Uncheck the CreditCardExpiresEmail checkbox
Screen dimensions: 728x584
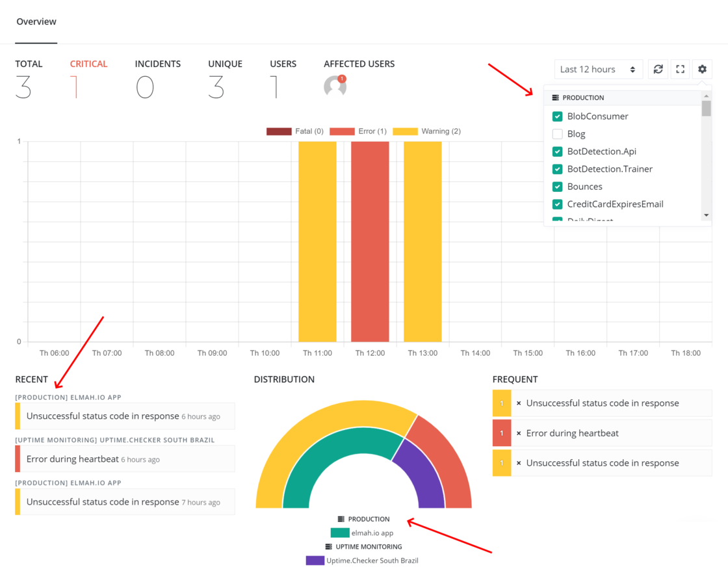pyautogui.click(x=558, y=204)
